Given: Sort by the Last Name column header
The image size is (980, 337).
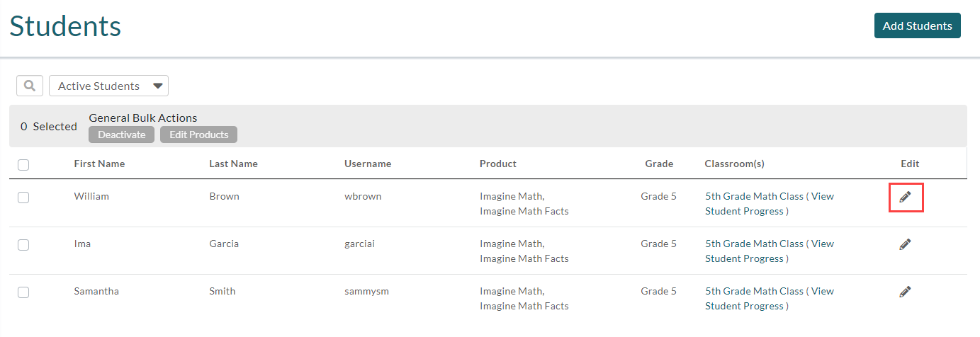Looking at the screenshot, I should 233,164.
